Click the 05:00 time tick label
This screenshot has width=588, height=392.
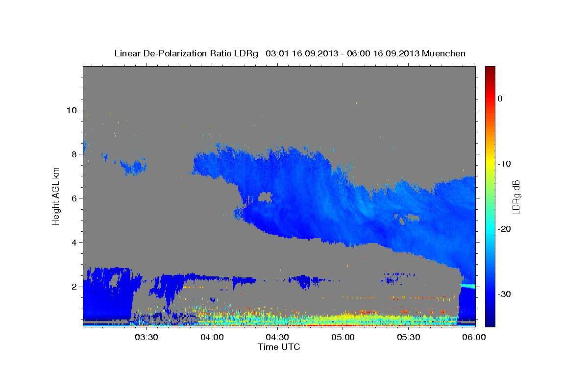click(x=343, y=337)
